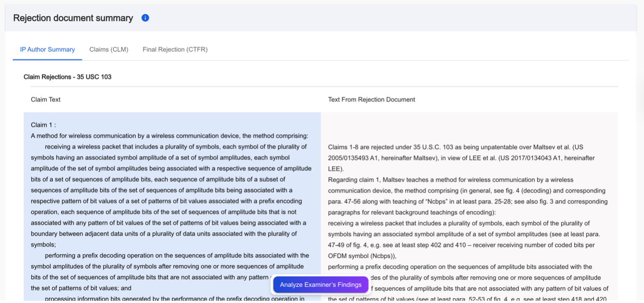Switch to the Claims (CLM) tab
This screenshot has width=644, height=303.
pos(109,50)
